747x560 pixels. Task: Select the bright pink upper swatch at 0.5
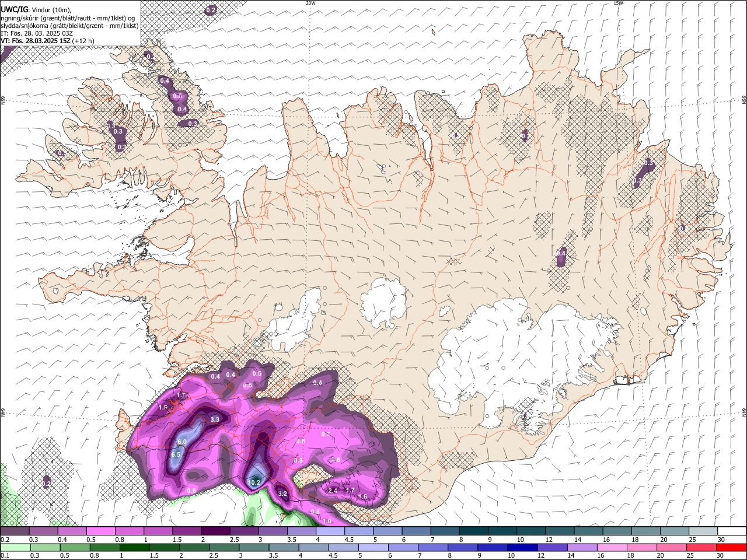tap(100, 531)
